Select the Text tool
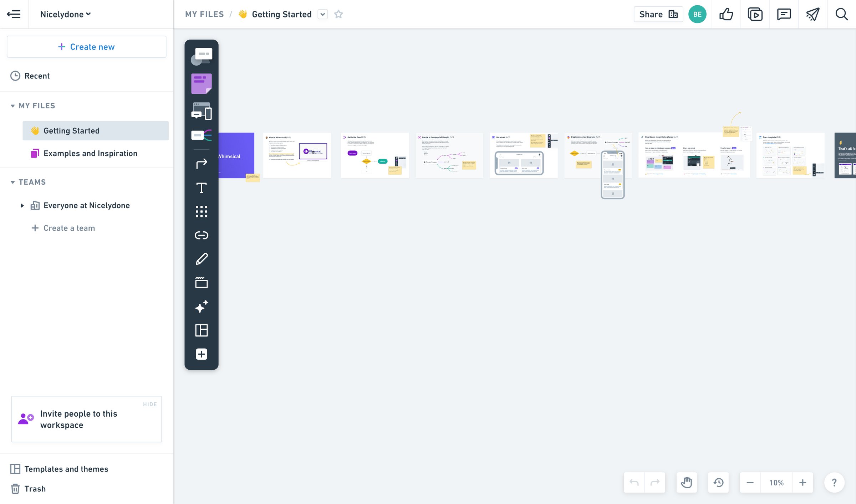Viewport: 856px width, 504px height. point(202,187)
